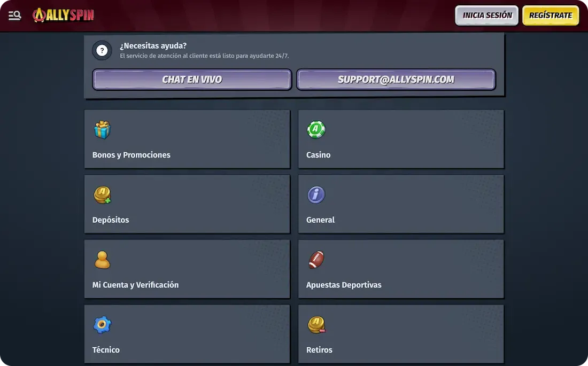Click the SUPPORT@ALLYSPIN.COM contact link
This screenshot has width=588, height=366.
coord(396,79)
